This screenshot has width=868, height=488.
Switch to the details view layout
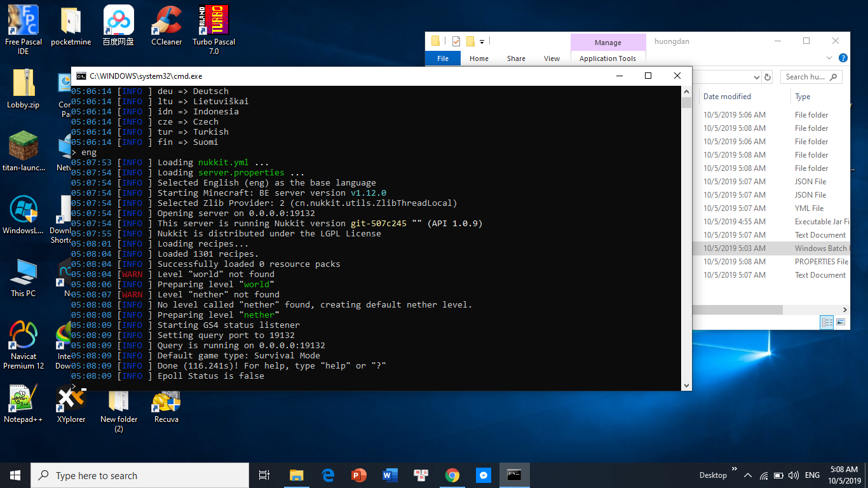click(827, 323)
